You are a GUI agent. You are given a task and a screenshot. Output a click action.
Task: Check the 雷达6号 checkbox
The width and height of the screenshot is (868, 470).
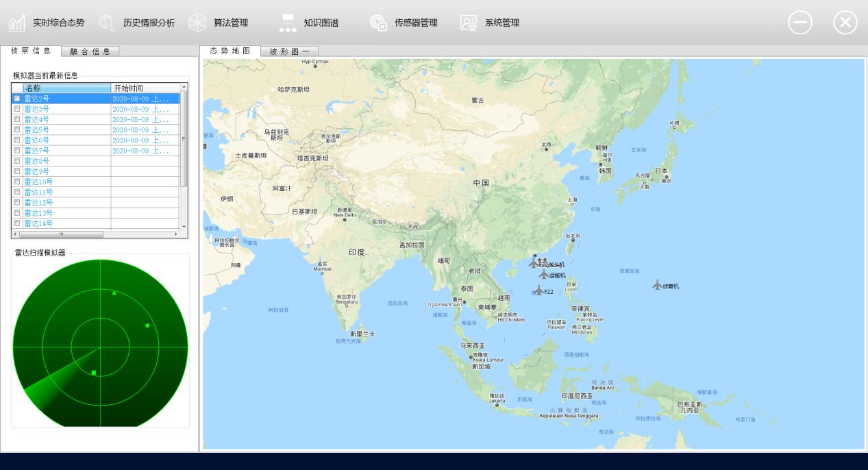(17, 140)
